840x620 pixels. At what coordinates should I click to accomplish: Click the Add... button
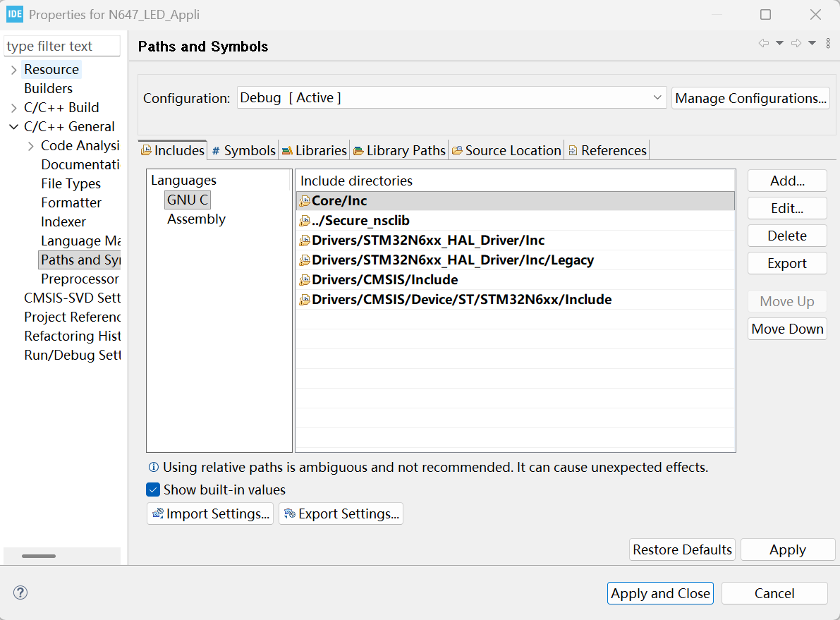[787, 181]
